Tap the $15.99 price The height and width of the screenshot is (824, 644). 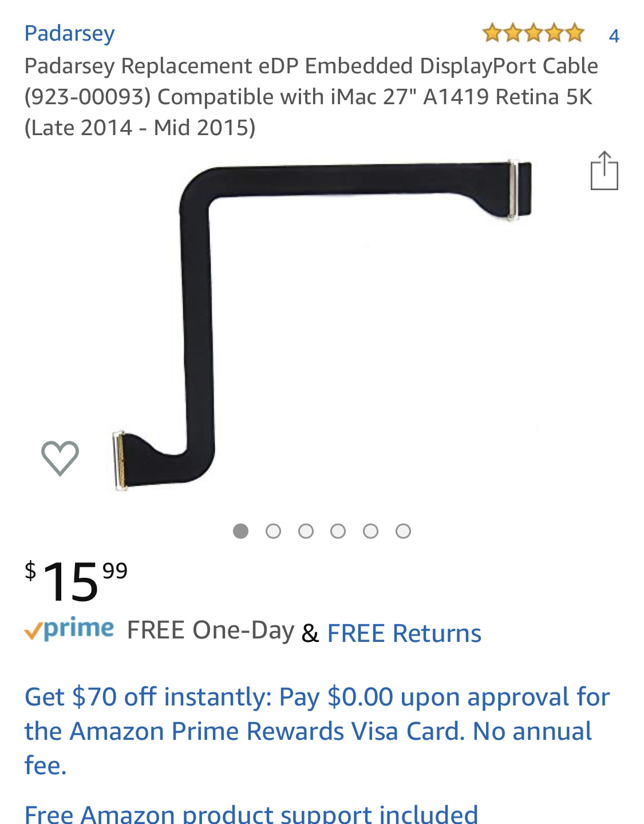pyautogui.click(x=76, y=581)
